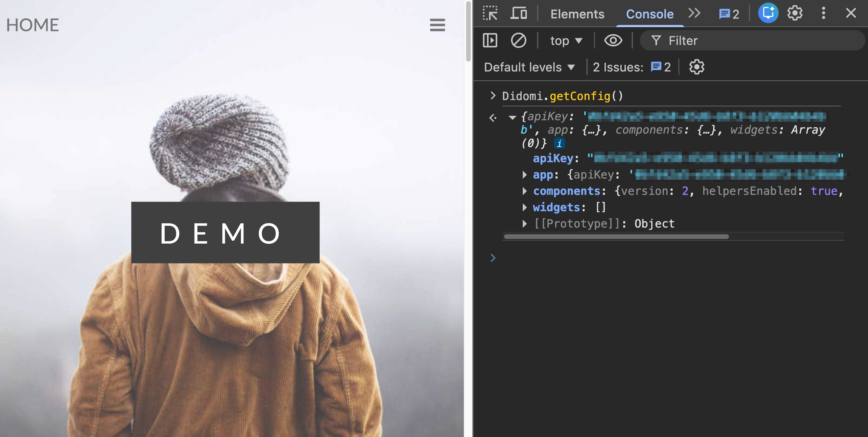Open console settings gear beside Issues

[697, 67]
